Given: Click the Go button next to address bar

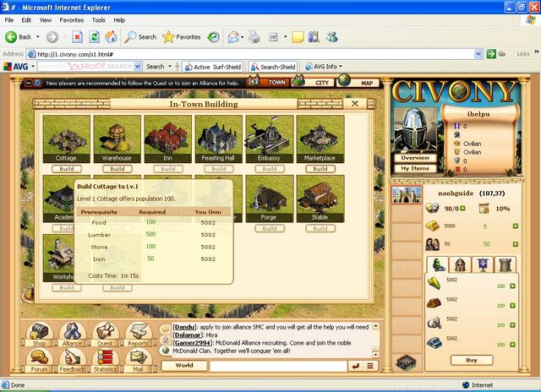Looking at the screenshot, I should pyautogui.click(x=496, y=54).
